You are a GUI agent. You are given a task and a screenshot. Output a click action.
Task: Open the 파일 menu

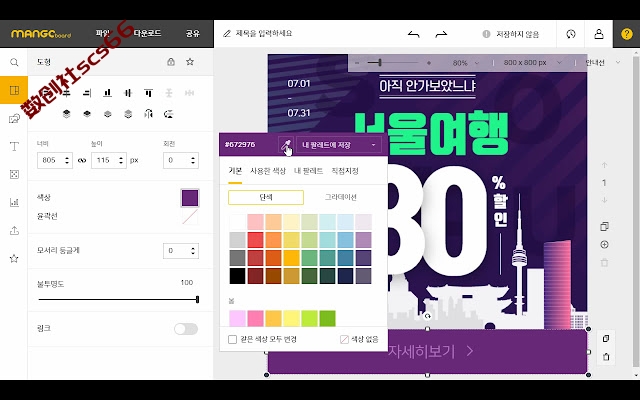(x=102, y=33)
